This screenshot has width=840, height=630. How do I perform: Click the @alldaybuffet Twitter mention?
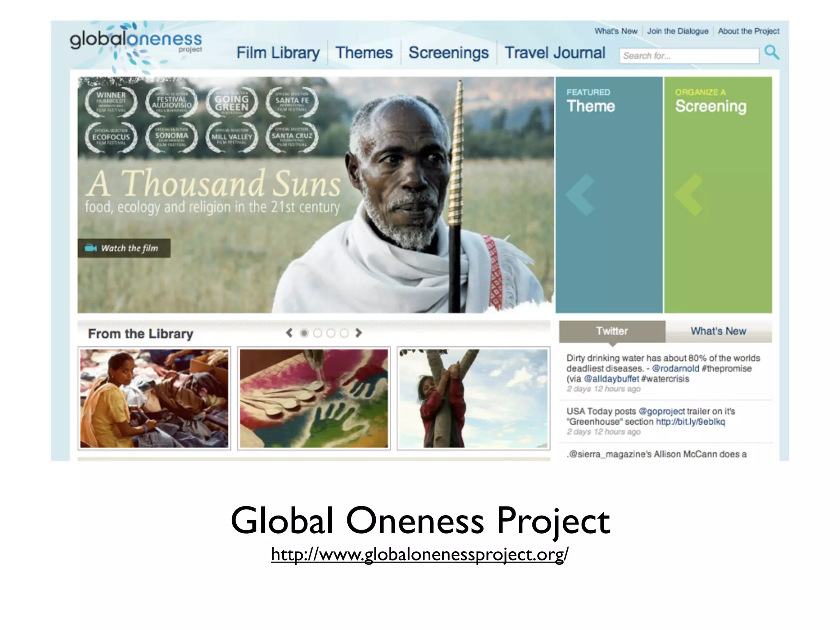point(612,379)
